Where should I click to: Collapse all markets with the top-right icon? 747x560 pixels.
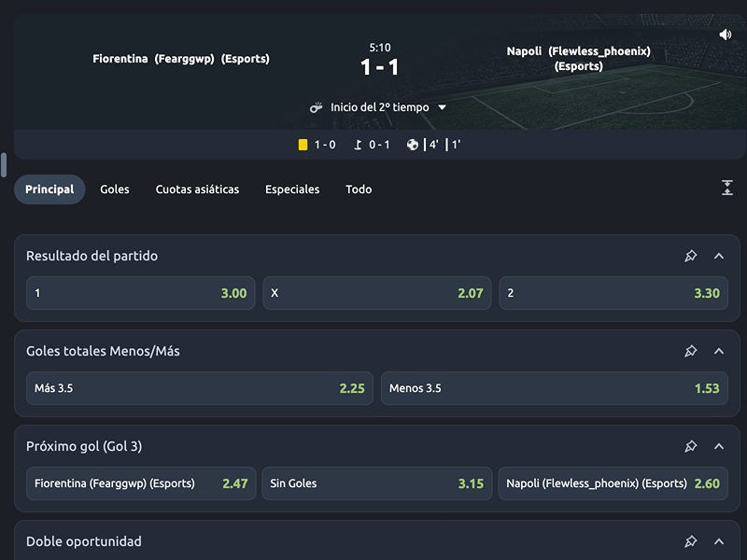[727, 189]
